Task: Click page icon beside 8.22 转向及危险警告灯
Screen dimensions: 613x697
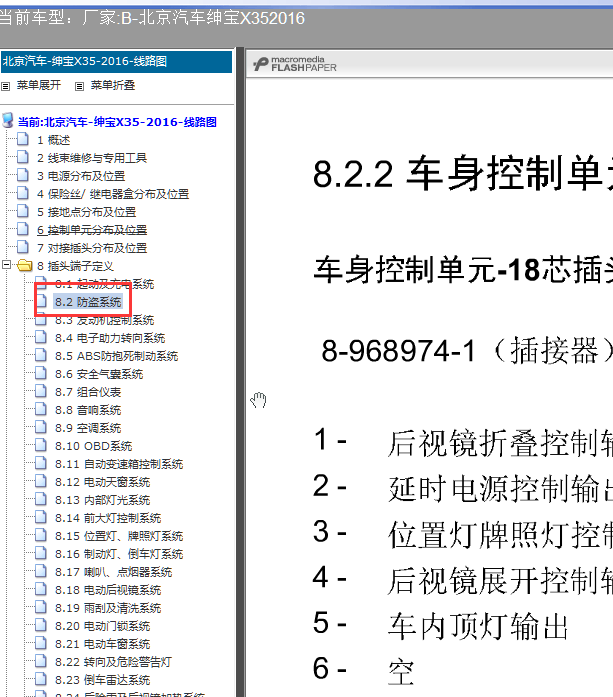Action: coord(41,661)
